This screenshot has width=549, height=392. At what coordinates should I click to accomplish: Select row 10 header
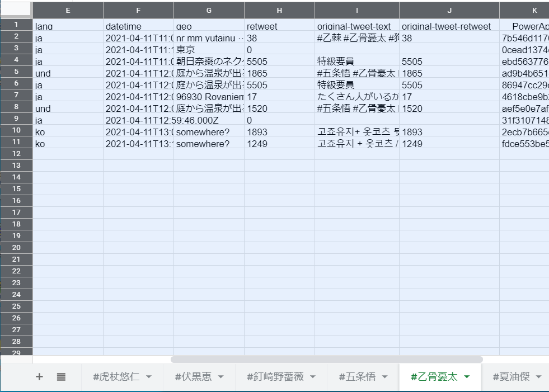click(x=16, y=130)
